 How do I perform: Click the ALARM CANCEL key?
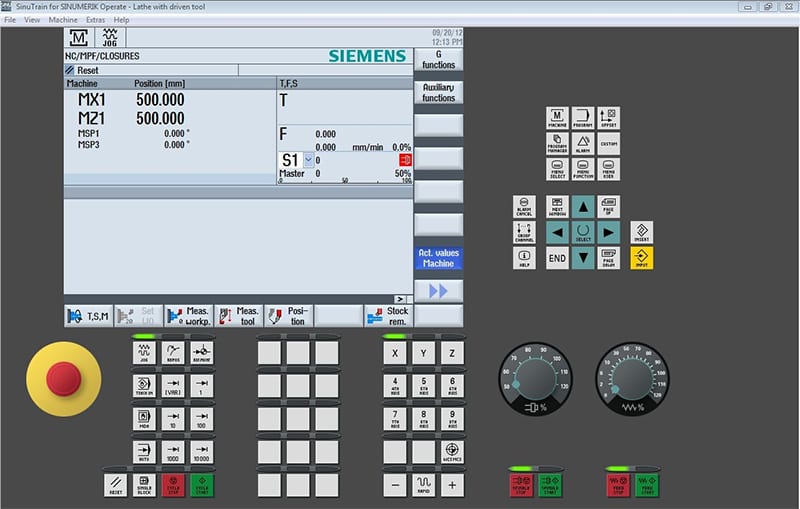tap(524, 207)
